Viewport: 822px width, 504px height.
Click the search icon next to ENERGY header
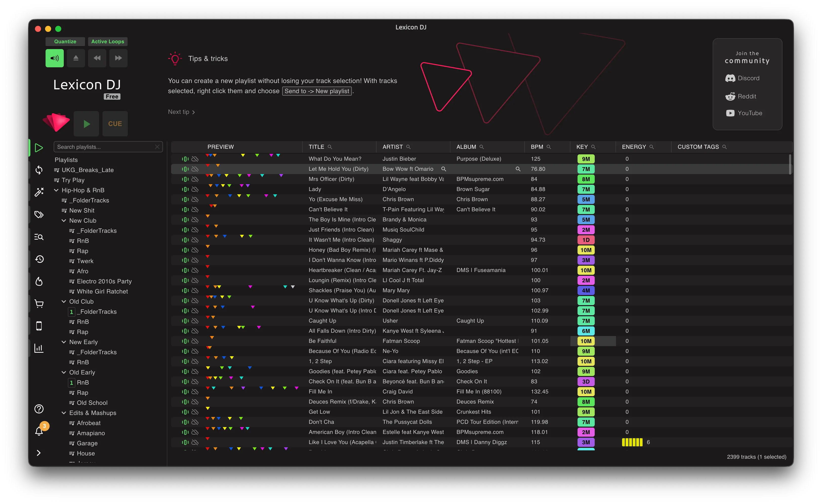[x=651, y=147]
